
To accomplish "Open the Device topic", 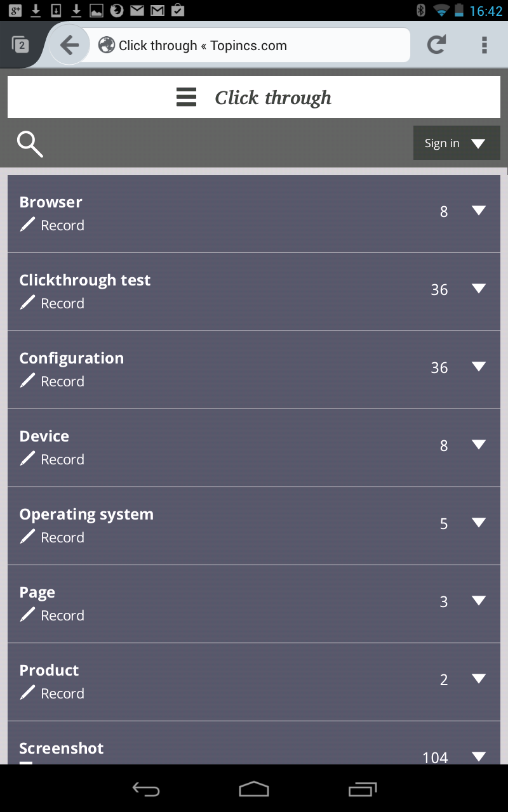I will click(x=44, y=436).
